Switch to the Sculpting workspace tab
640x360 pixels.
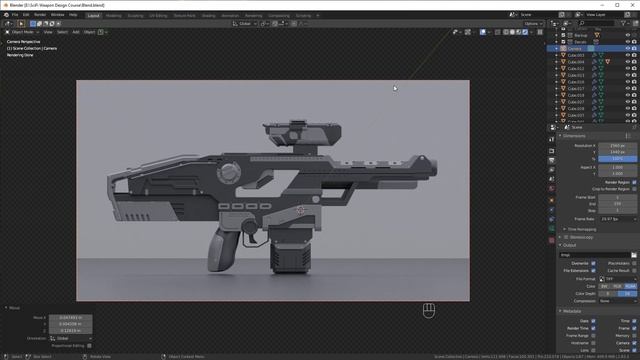click(135, 16)
